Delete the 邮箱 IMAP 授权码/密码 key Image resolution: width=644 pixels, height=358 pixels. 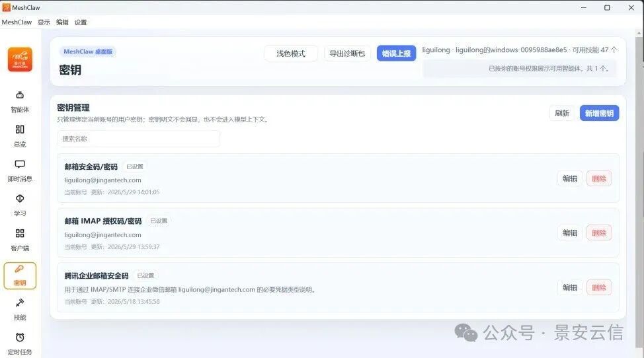coord(599,233)
